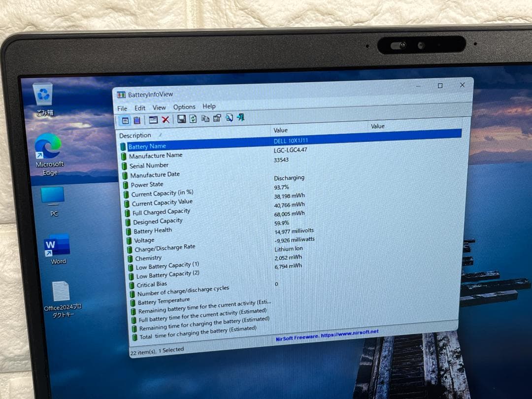Screen dimensions: 532x399
Task: Switch to Battery Log view icon
Action: [137, 119]
